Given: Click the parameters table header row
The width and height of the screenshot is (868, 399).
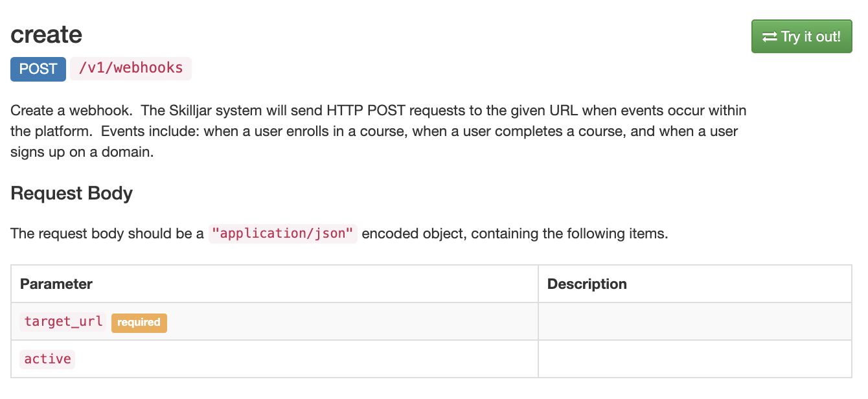Looking at the screenshot, I should tap(431, 284).
